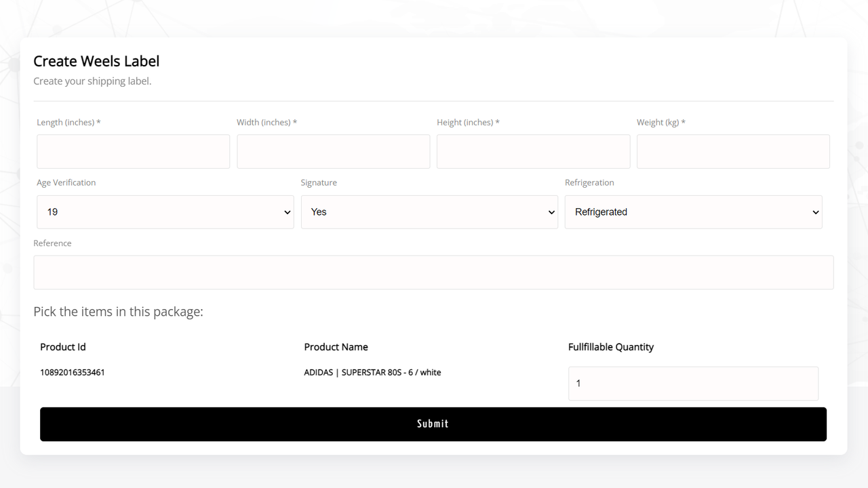
Task: Click the Product Id column header
Action: click(63, 347)
